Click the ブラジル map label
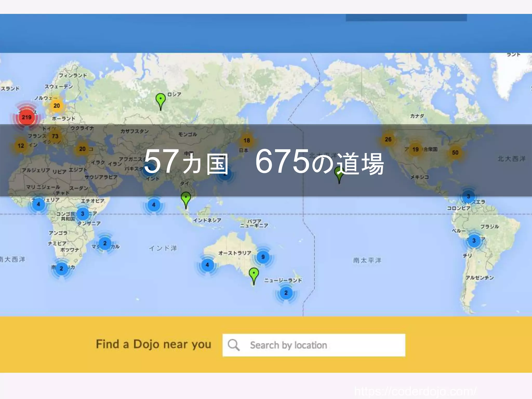 [x=489, y=227]
